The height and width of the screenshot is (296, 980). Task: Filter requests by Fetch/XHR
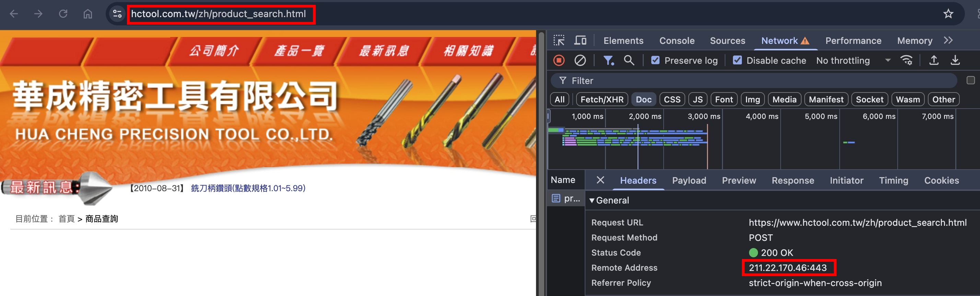pyautogui.click(x=602, y=100)
